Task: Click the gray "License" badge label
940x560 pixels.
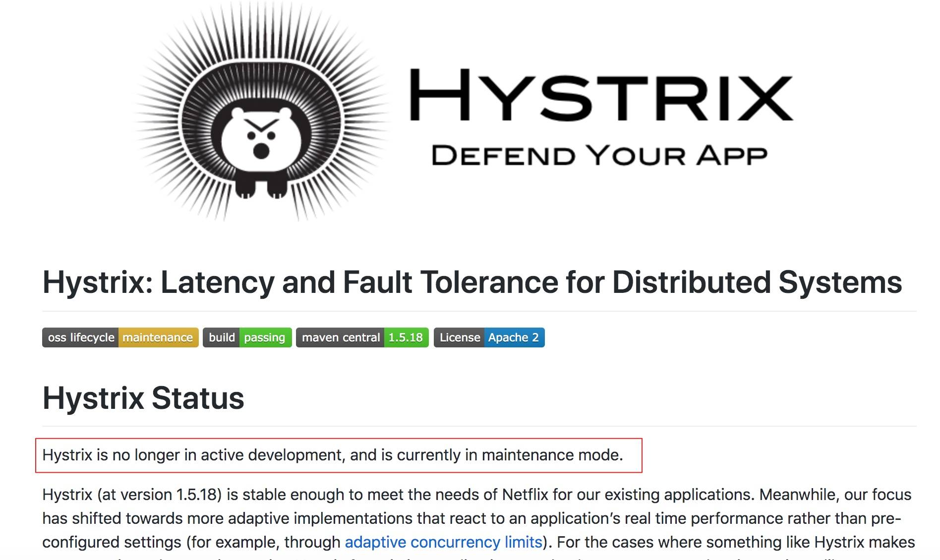Action: point(459,337)
